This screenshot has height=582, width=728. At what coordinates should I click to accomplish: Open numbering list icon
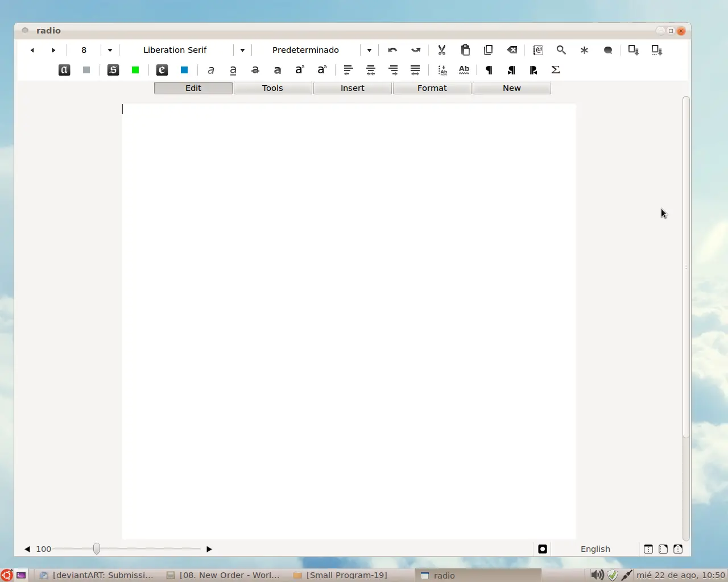pos(442,70)
